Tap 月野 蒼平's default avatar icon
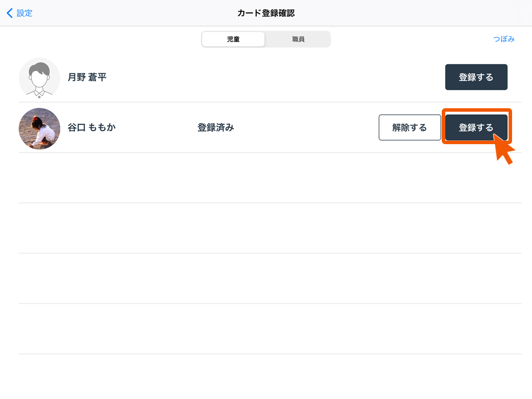The height and width of the screenshot is (399, 532). click(x=39, y=78)
